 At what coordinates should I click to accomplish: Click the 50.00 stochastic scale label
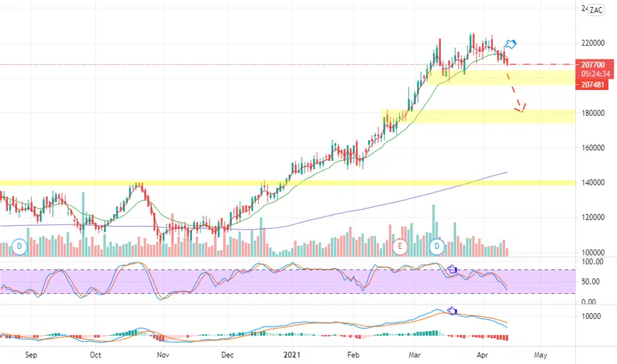[x=591, y=282]
